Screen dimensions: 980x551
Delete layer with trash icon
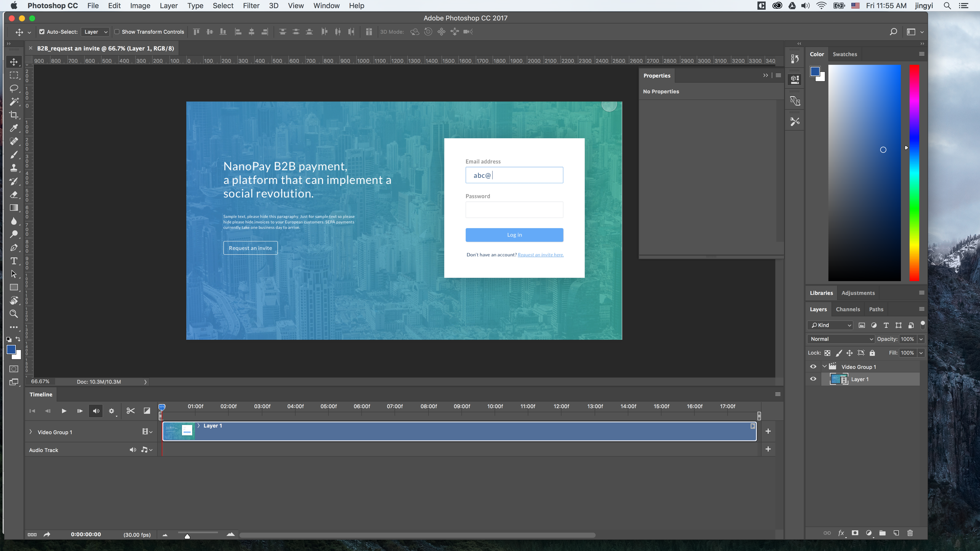[x=910, y=533]
